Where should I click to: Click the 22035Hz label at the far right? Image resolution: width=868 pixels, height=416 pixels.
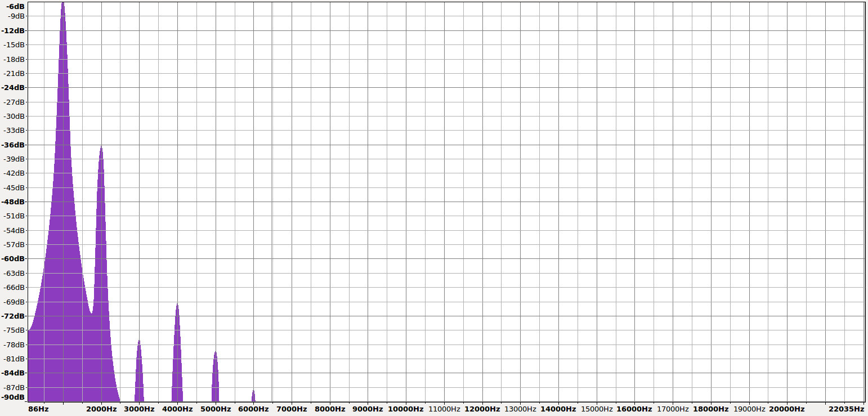tap(846, 409)
